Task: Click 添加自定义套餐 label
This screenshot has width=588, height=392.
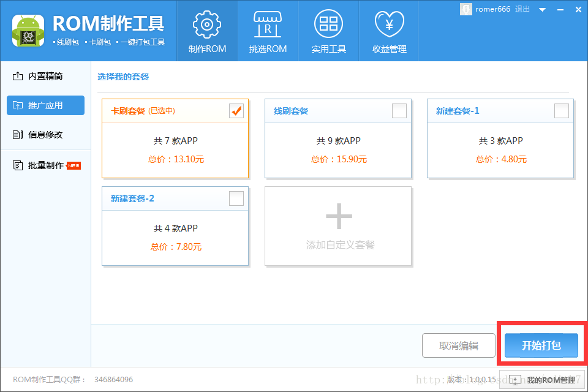Action: (x=340, y=245)
